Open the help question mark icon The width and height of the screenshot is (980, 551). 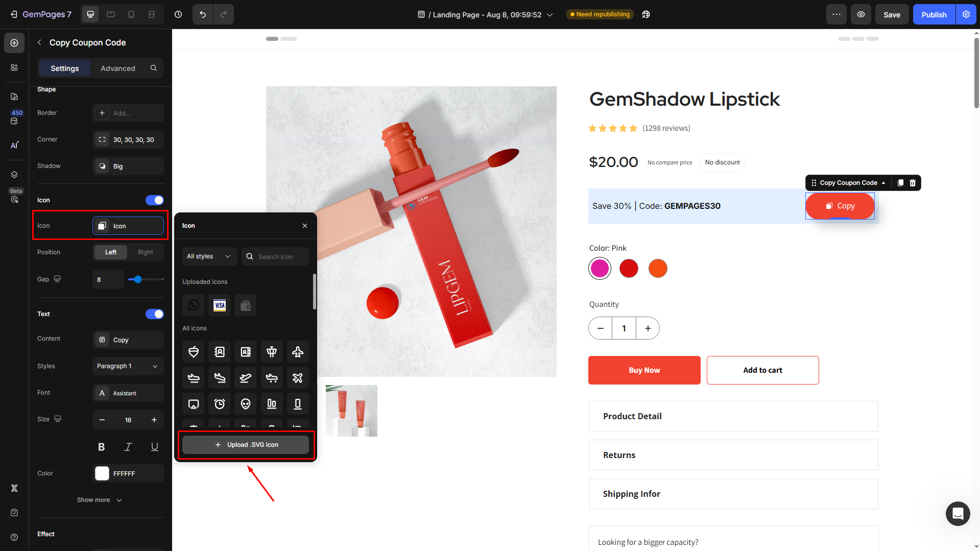point(14,537)
